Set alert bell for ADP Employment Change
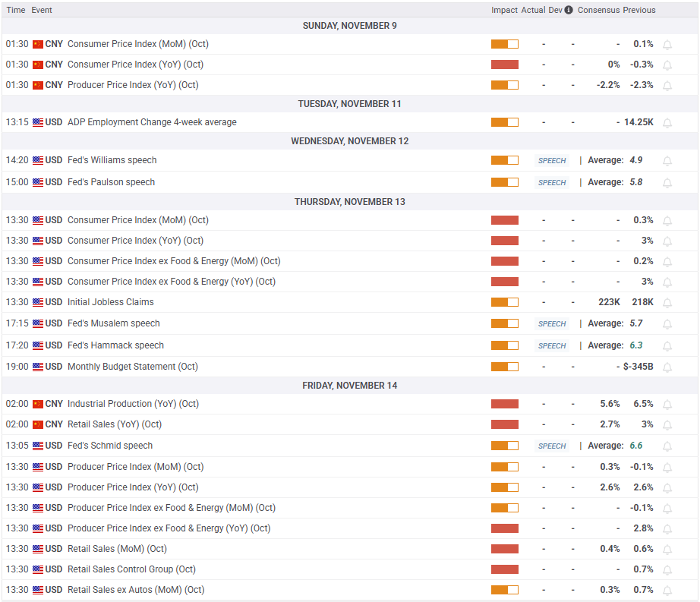This screenshot has height=602, width=700. pyautogui.click(x=667, y=123)
